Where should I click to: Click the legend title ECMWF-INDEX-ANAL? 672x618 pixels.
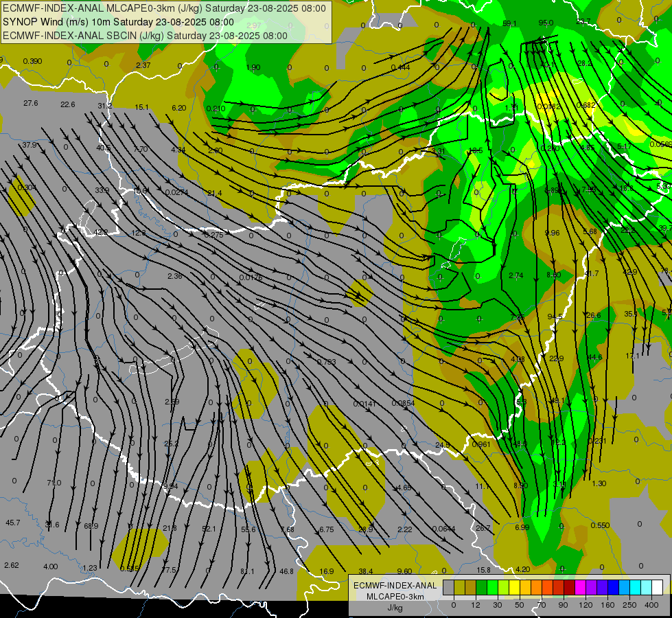pos(395,586)
